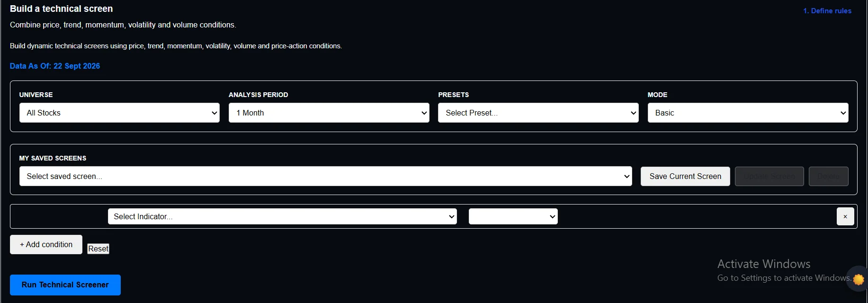Click the MODE label
This screenshot has height=303, width=868.
(x=657, y=95)
